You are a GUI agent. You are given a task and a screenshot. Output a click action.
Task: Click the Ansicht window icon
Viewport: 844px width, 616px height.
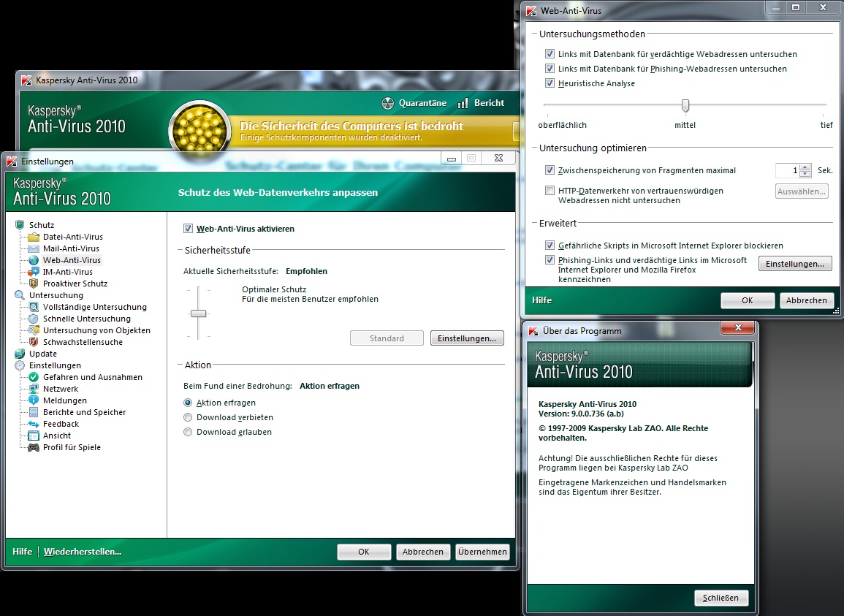(x=34, y=436)
